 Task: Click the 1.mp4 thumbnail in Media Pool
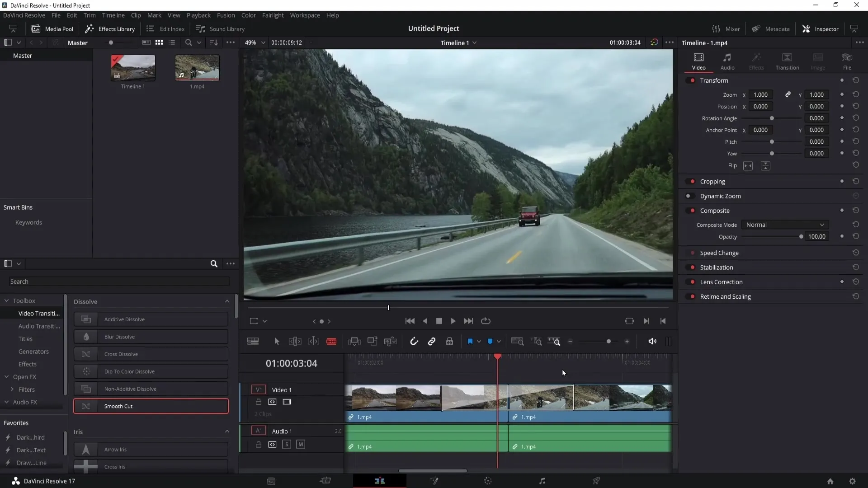pos(197,68)
